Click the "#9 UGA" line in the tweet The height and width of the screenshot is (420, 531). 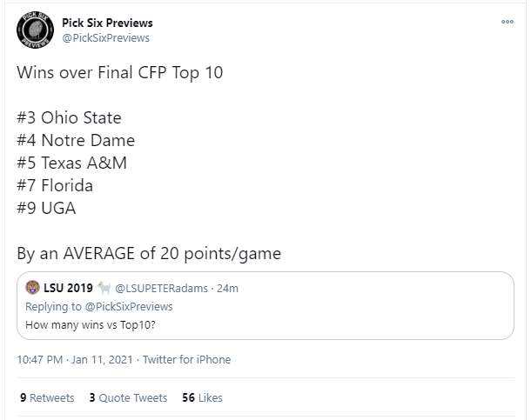click(x=46, y=208)
